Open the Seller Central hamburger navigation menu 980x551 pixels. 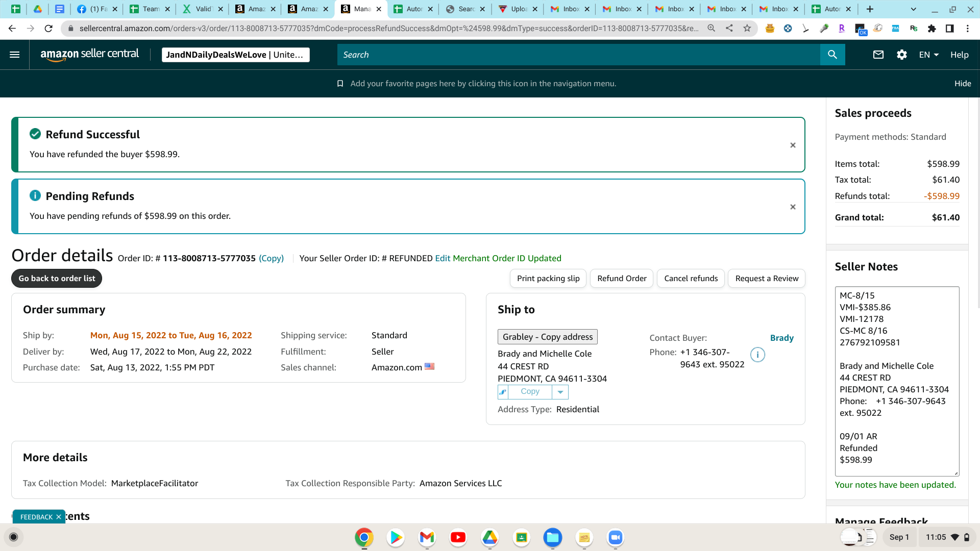coord(15,55)
